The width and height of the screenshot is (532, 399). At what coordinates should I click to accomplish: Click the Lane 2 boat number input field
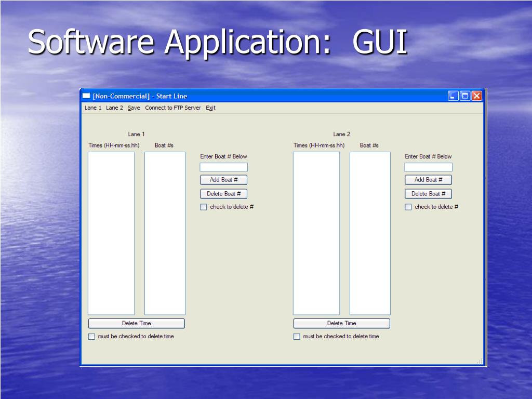[x=428, y=167]
